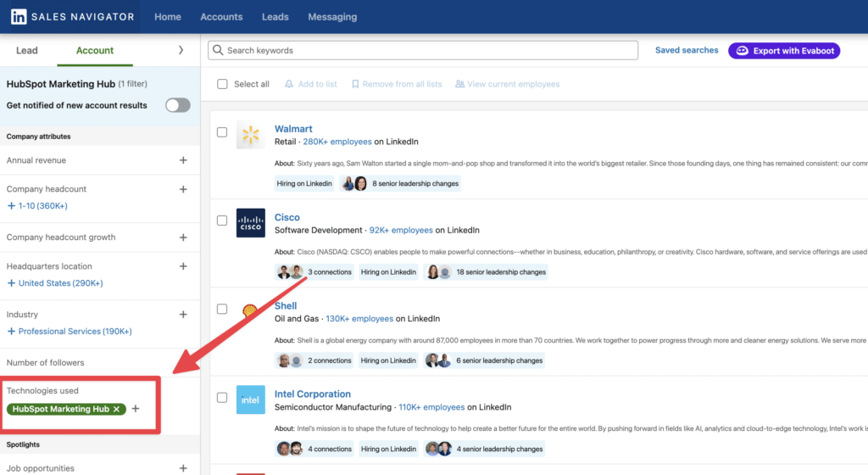Click Cisco connections avatars
Viewport: 868px width, 475px height.
point(290,272)
